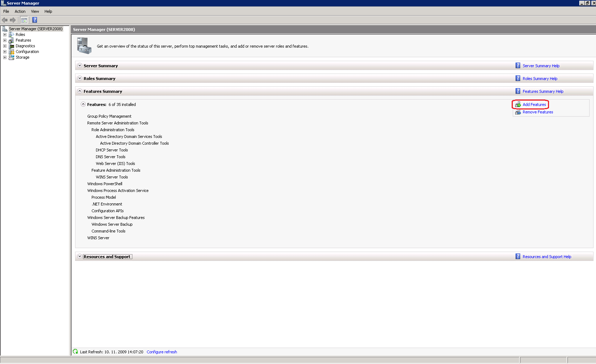Select the Storage label in the tree
This screenshot has height=364, width=596.
22,57
